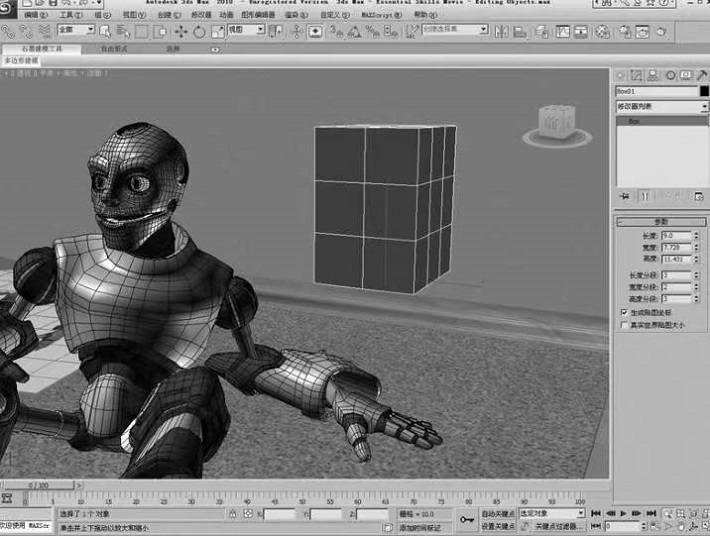Click the Select and Rotate tool

coord(199,31)
